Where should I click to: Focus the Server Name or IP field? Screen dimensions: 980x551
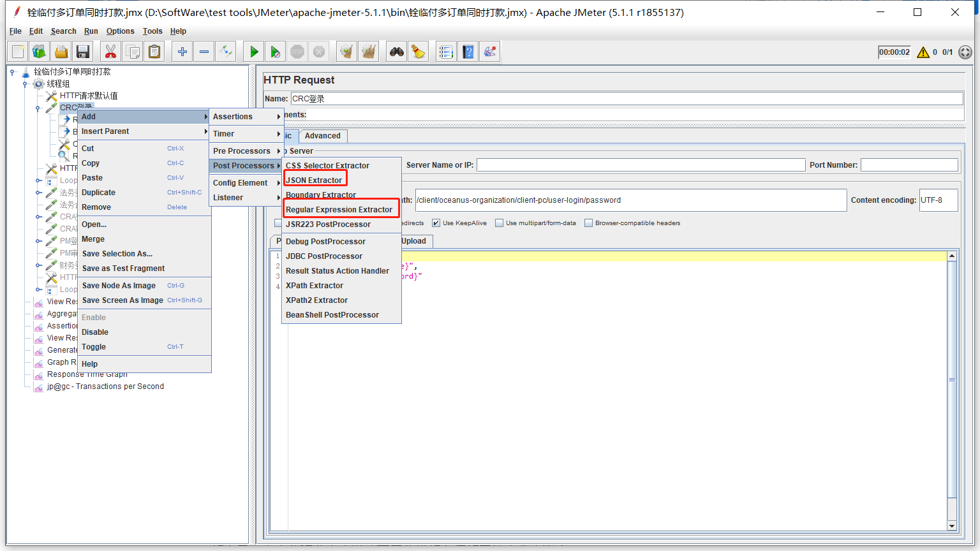pos(641,165)
